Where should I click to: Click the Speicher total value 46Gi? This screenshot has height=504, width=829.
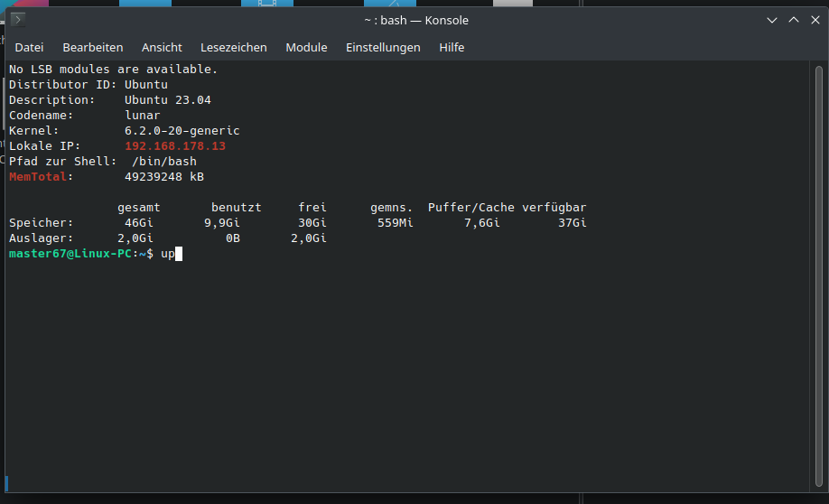click(x=138, y=223)
